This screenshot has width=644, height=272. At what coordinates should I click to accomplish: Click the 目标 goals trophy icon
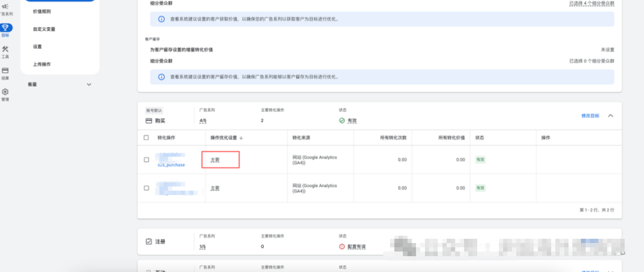tap(5, 27)
